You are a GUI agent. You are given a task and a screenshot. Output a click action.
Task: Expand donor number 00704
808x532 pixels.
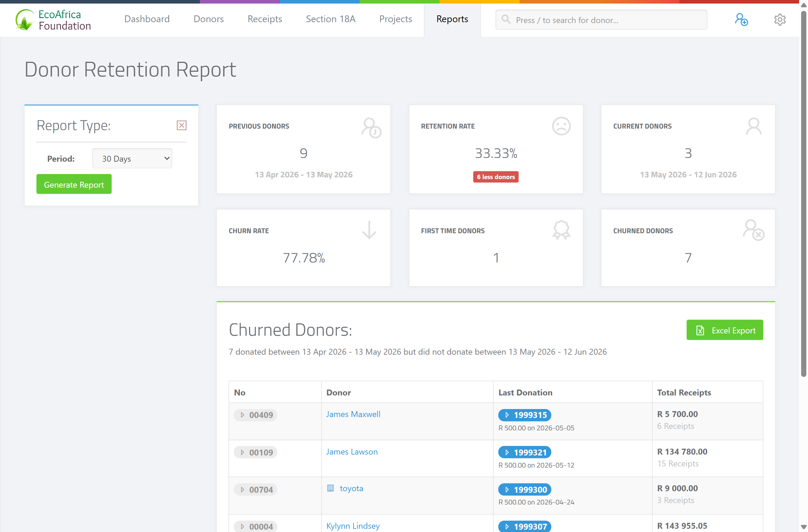(x=256, y=490)
